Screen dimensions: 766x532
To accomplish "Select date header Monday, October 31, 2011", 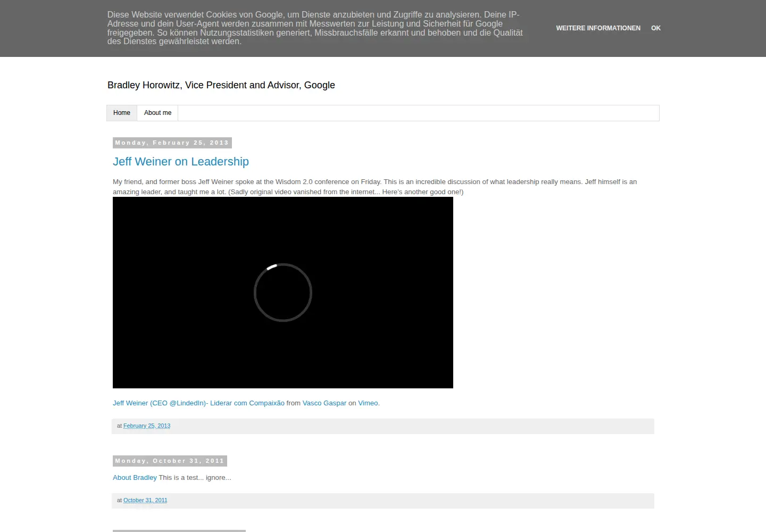I will (x=170, y=461).
